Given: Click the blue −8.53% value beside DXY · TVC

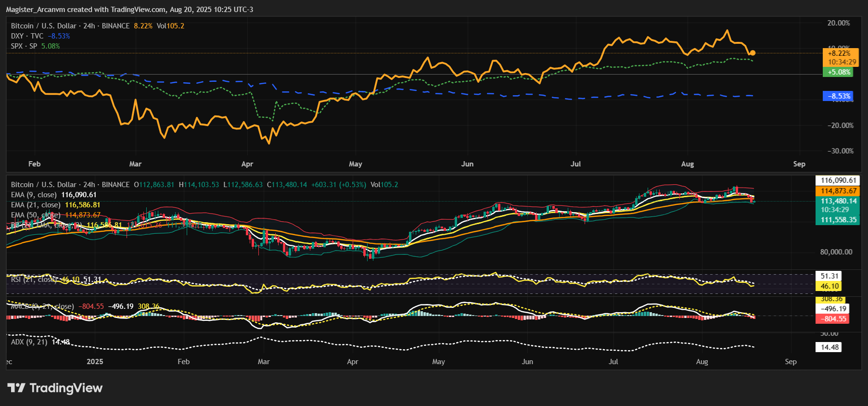Looking at the screenshot, I should click(x=59, y=36).
